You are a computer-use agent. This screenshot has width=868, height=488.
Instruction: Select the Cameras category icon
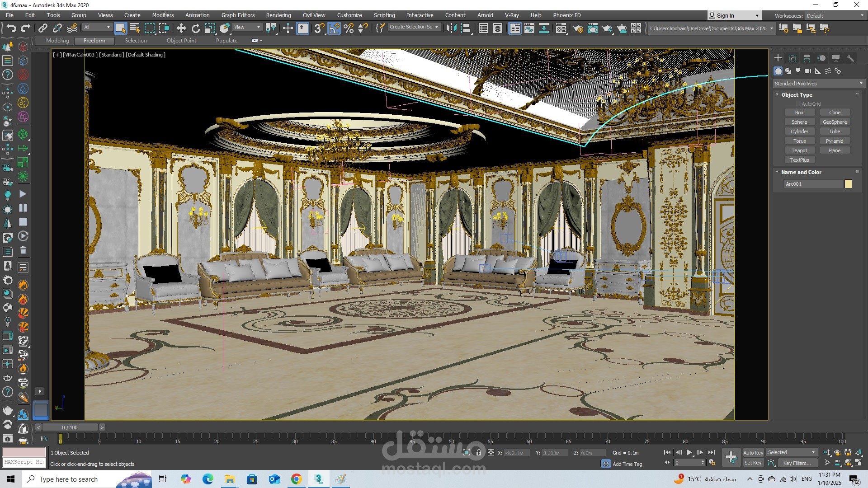pos(808,71)
